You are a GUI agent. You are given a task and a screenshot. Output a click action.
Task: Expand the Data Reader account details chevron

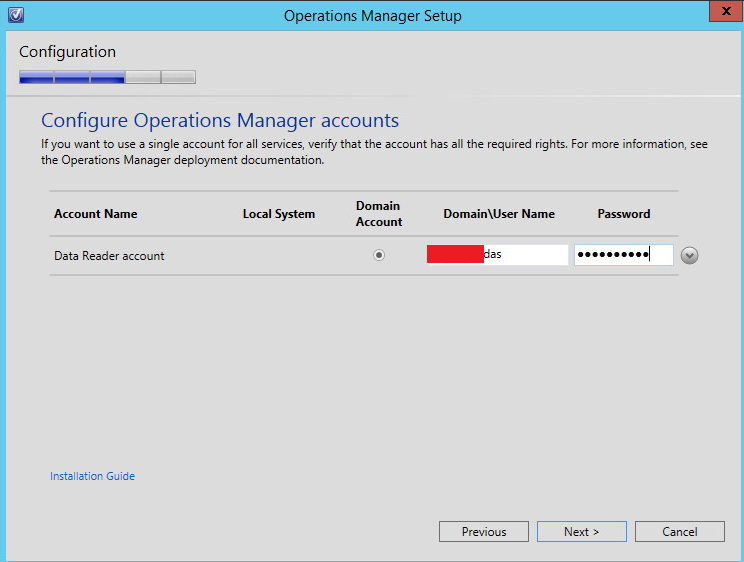point(689,255)
